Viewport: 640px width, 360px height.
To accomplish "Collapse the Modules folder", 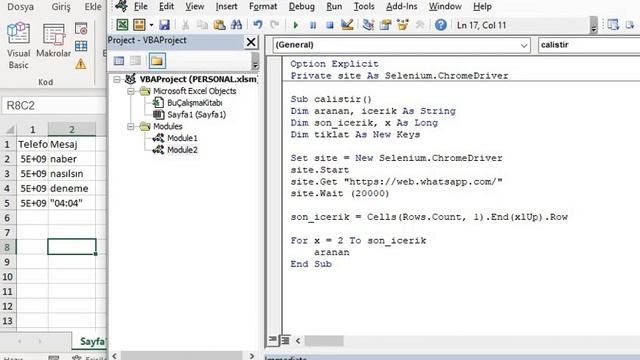I will pyautogui.click(x=131, y=127).
